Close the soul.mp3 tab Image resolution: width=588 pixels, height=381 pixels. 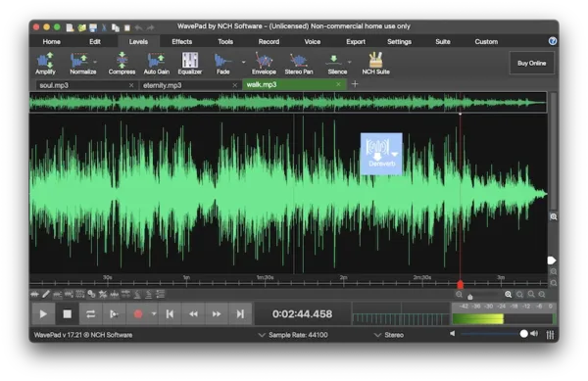(131, 85)
